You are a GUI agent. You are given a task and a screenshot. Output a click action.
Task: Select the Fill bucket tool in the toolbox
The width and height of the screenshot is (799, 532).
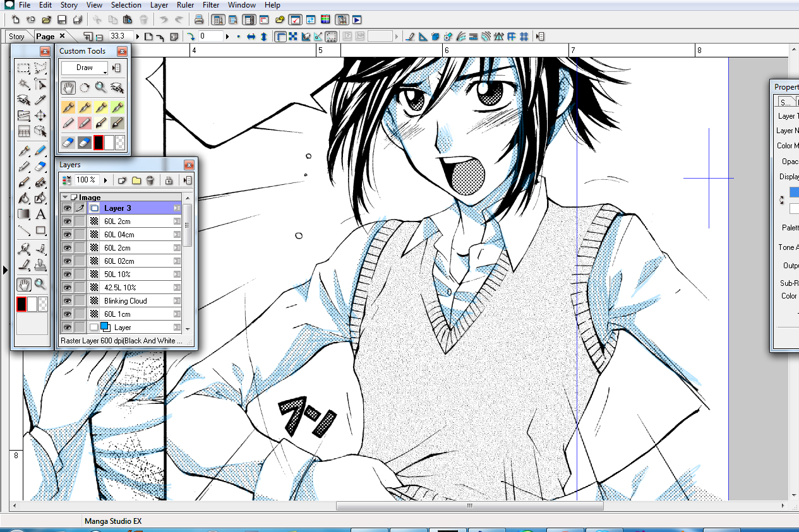(x=24, y=198)
